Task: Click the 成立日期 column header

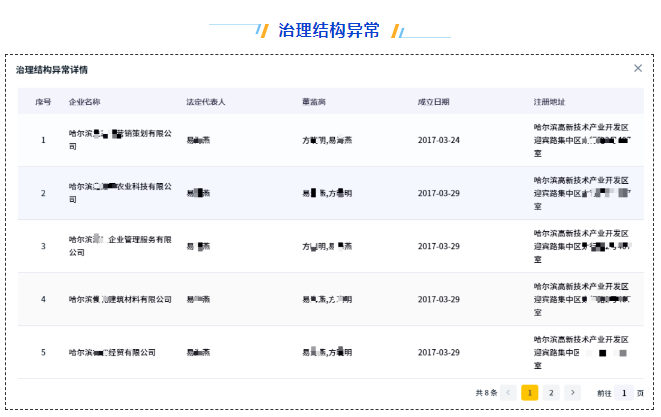Action: (434, 102)
